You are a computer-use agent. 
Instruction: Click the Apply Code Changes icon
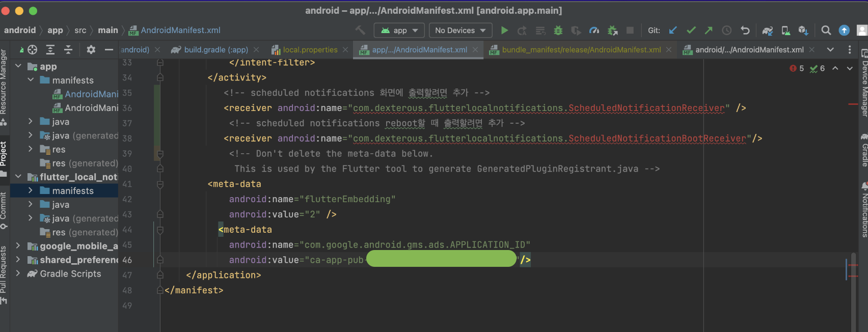pyautogui.click(x=540, y=31)
